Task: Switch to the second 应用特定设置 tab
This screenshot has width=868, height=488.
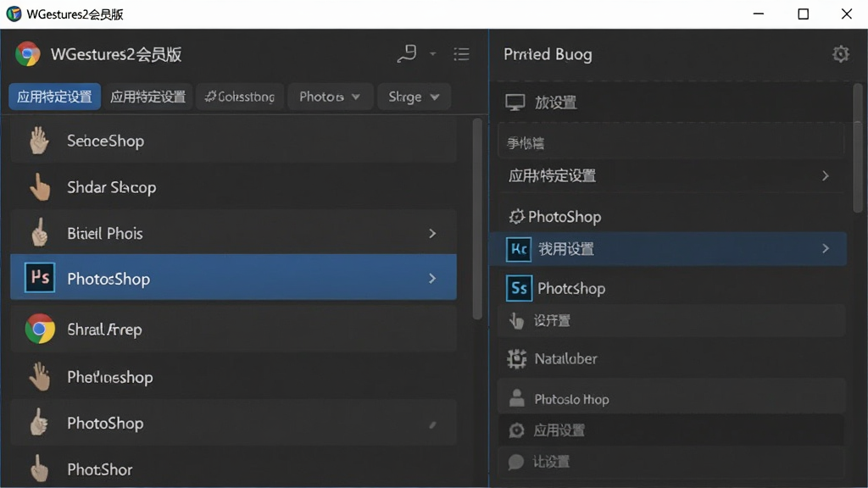Action: coord(147,97)
